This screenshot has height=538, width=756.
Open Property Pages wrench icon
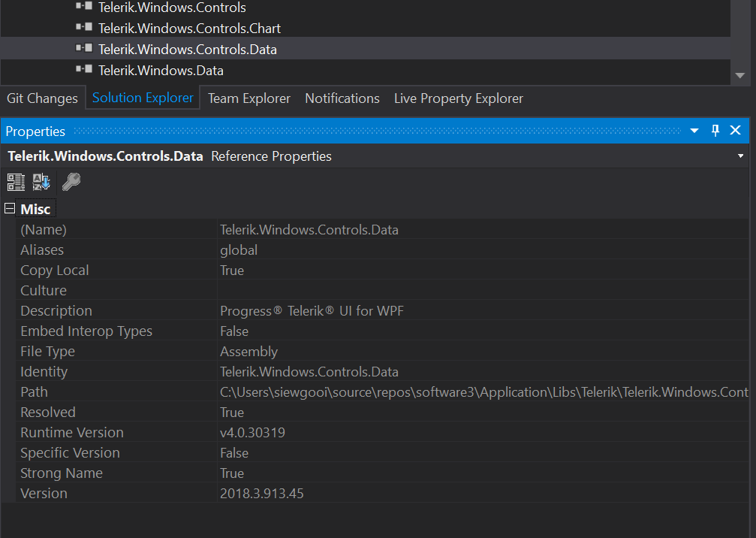pos(71,182)
